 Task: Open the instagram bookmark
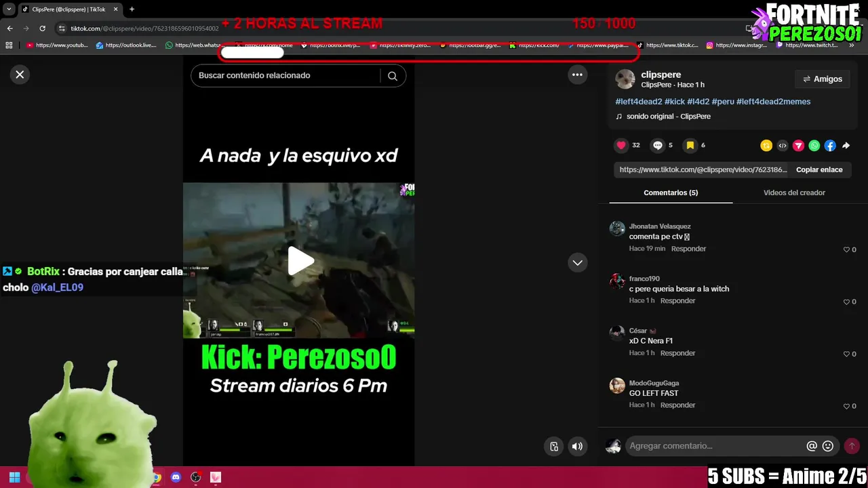(x=736, y=45)
